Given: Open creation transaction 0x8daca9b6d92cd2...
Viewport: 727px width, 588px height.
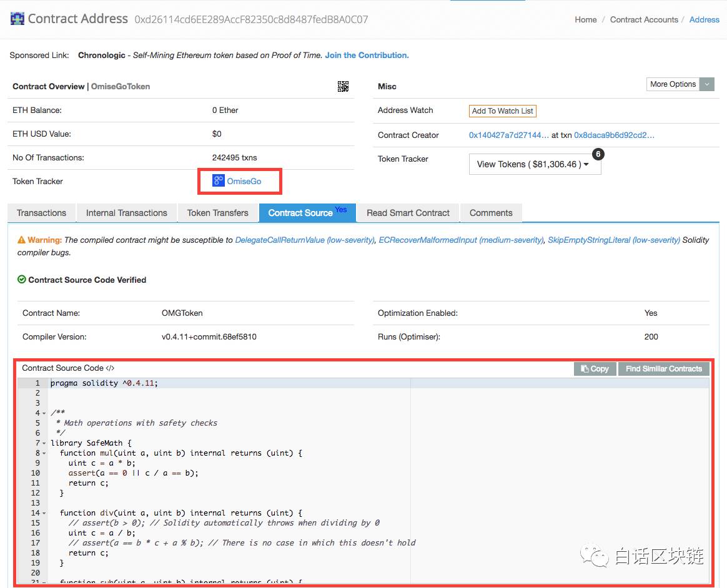Looking at the screenshot, I should pos(614,135).
